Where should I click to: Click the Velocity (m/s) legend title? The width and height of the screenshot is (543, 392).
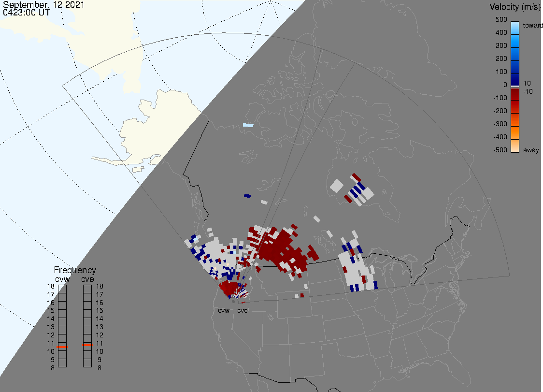coord(514,7)
